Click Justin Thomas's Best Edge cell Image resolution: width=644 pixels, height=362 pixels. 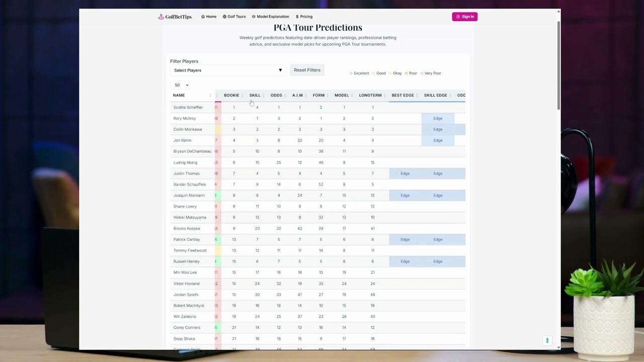(405, 173)
